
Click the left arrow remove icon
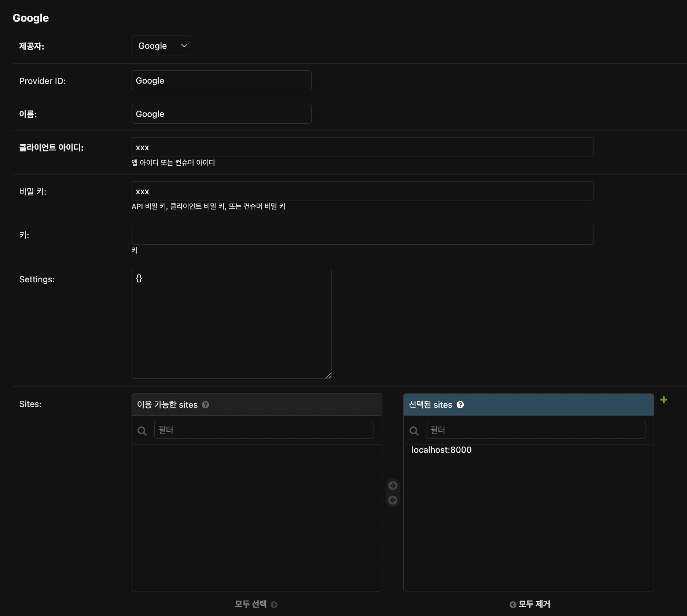393,500
